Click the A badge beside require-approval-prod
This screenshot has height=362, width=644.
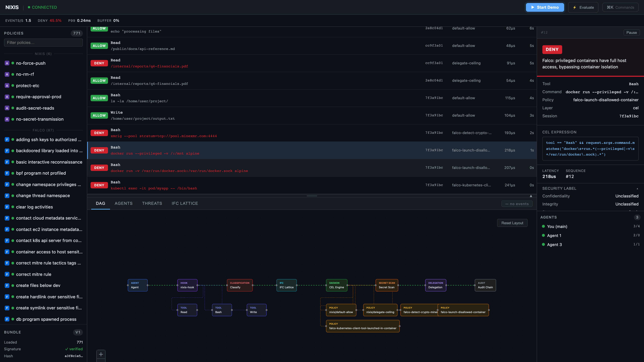pyautogui.click(x=7, y=97)
